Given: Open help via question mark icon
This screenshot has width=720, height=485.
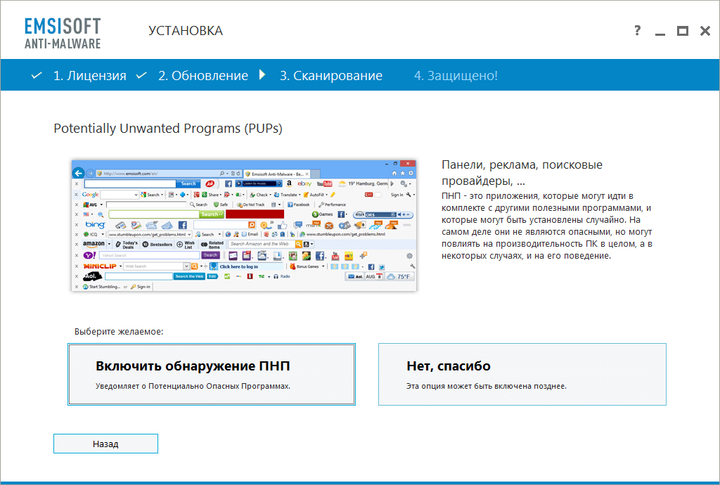Looking at the screenshot, I should [637, 31].
